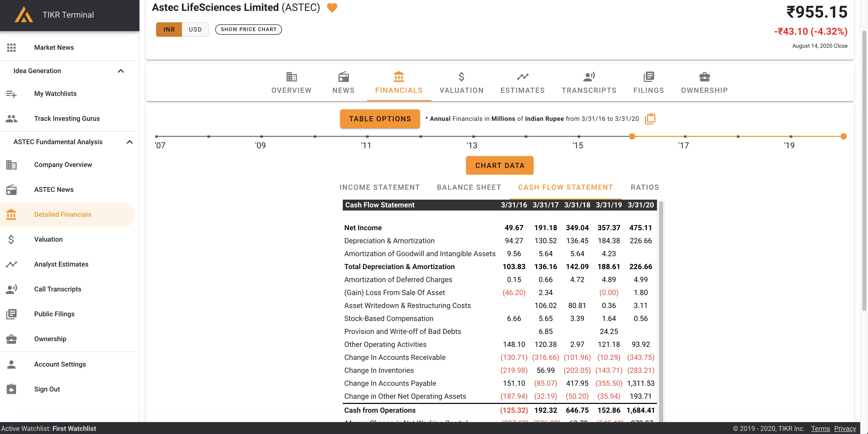Click the Show Price Chart button
Screen dimensions: 868x434
coord(248,30)
